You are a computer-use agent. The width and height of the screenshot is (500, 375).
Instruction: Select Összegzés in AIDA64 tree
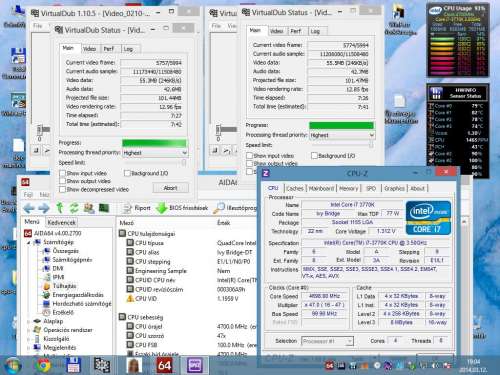(x=65, y=251)
